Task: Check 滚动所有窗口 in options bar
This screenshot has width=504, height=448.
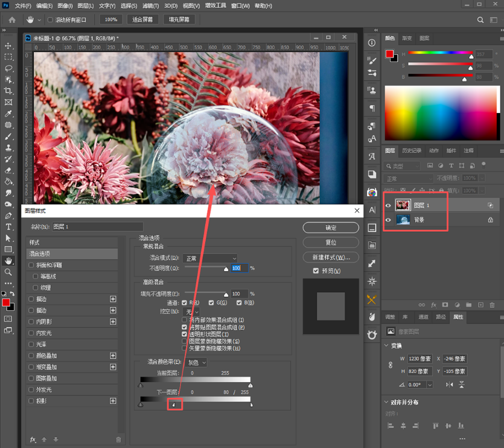Action: (50, 20)
